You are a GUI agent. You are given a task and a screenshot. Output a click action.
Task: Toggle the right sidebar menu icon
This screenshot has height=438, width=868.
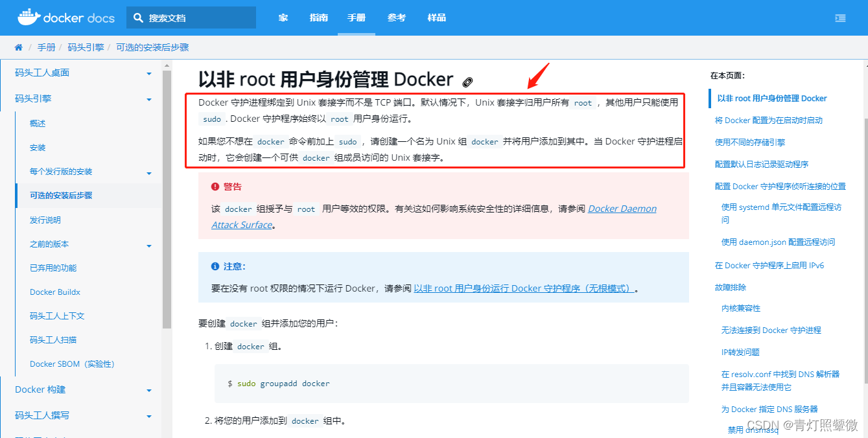[x=841, y=18]
